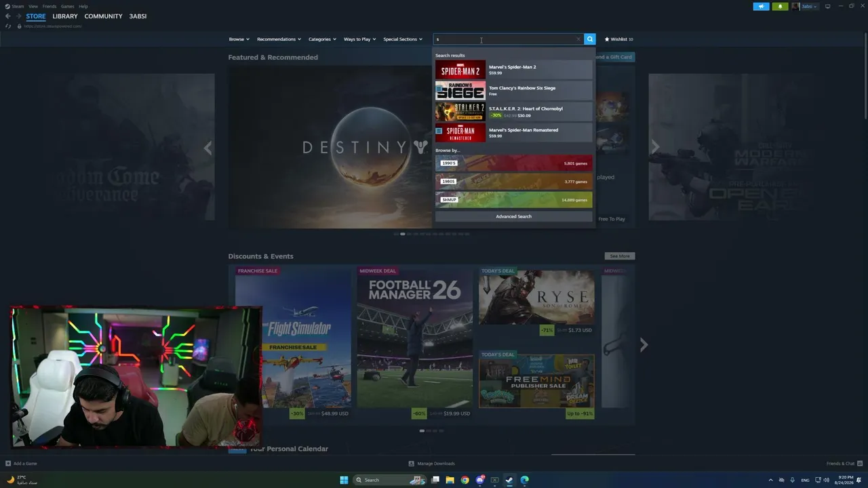Select S.T.A.L.K.E.R. 2: Heart of Chornobyl result
Screen dimensions: 868x488
click(x=513, y=112)
